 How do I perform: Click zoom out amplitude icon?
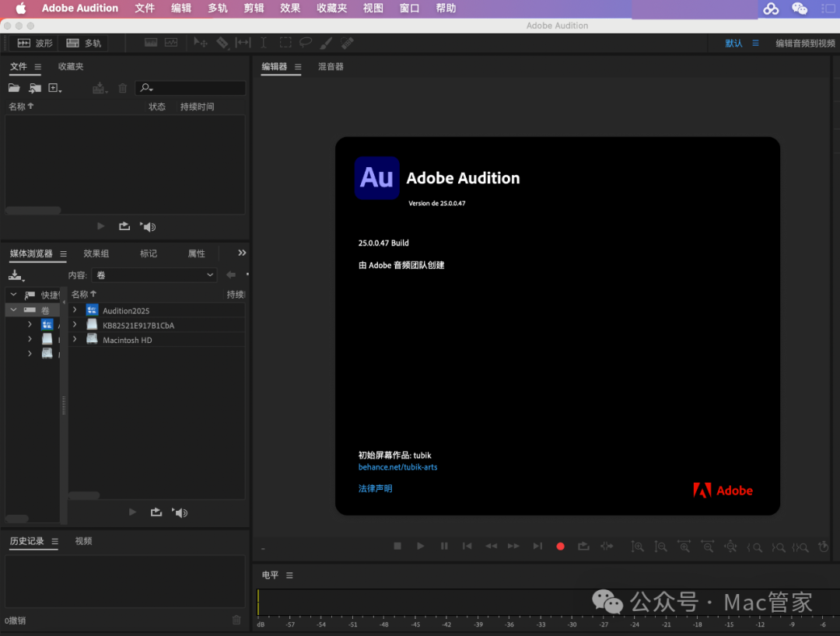[660, 547]
